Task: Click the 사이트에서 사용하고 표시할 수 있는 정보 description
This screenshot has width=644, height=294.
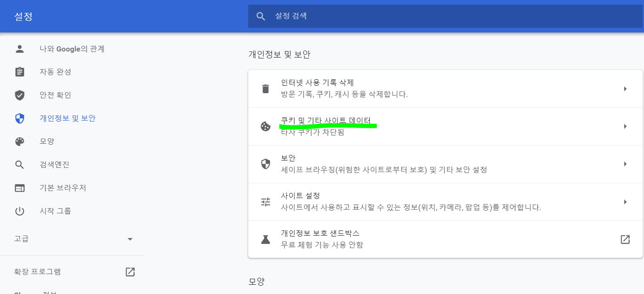Action: point(411,207)
